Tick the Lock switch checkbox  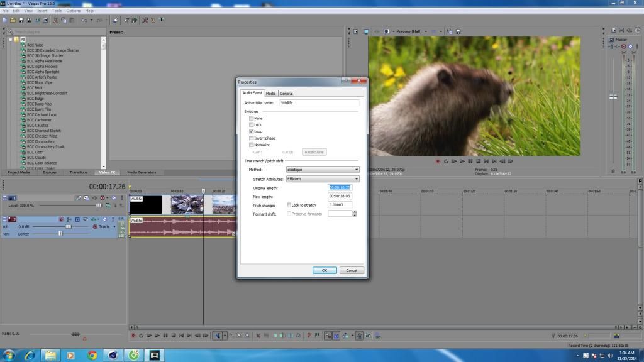[x=252, y=125]
